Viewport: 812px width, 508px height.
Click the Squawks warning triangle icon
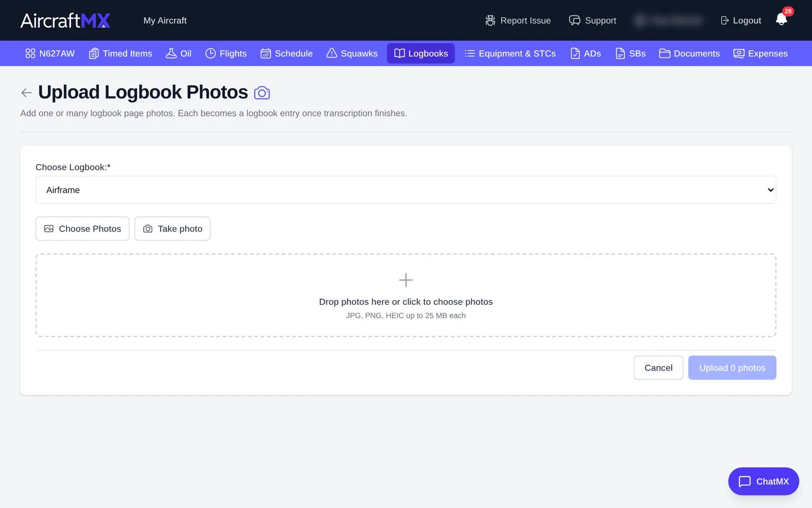pos(331,53)
